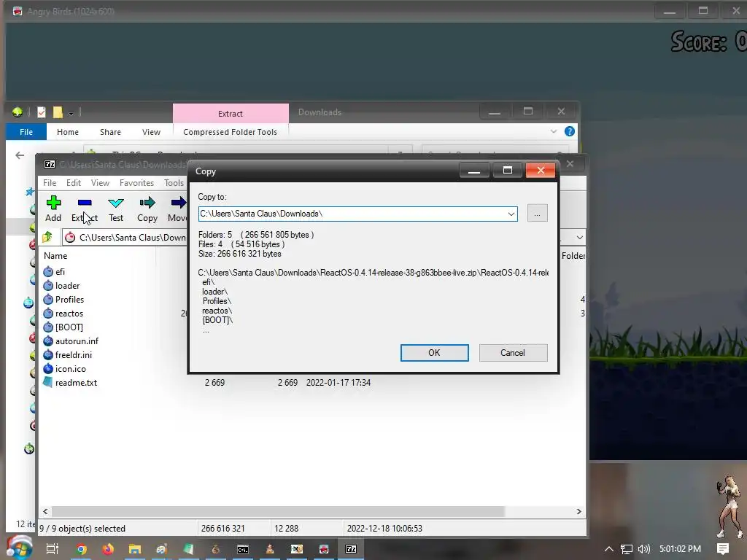747x560 pixels.
Task: Switch to Explorer's Share ribbon tab
Action: point(111,132)
